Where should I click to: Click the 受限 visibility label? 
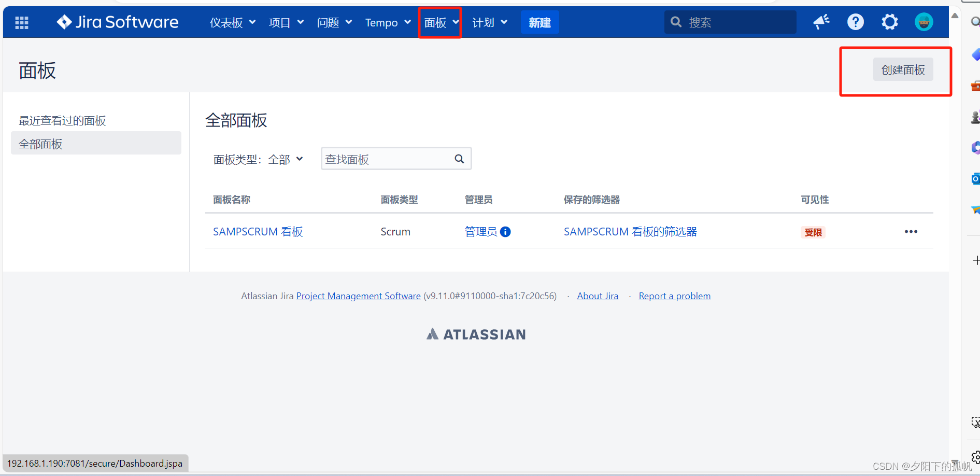pos(813,232)
